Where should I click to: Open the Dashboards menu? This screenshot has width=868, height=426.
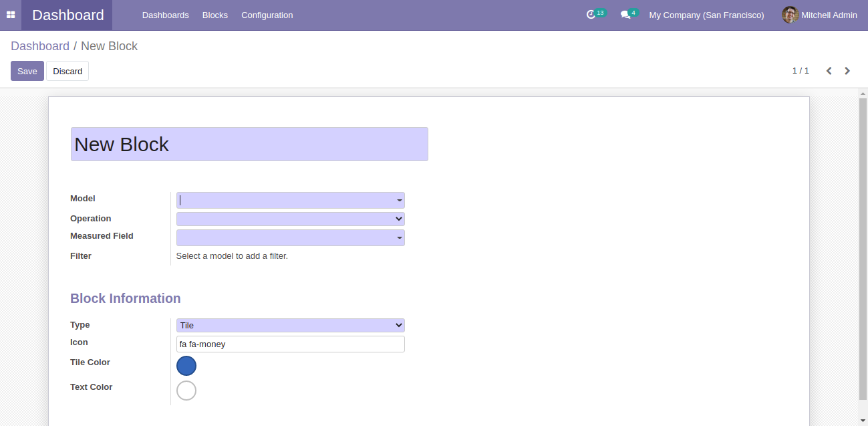(x=166, y=15)
